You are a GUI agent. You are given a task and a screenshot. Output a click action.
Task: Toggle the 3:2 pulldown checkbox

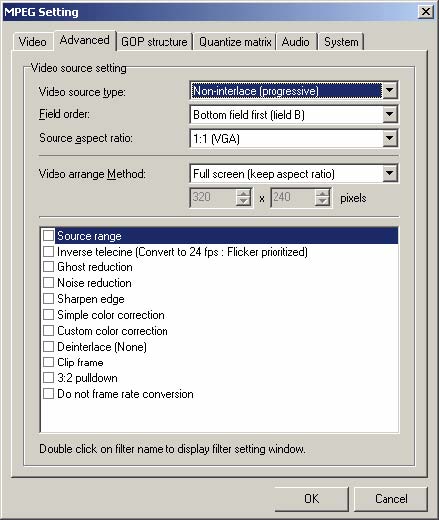click(x=48, y=378)
